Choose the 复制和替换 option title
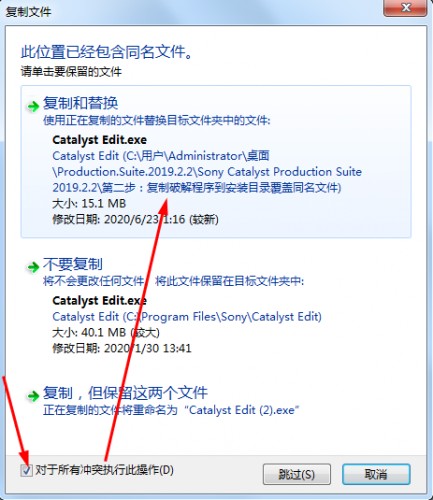 click(x=80, y=103)
